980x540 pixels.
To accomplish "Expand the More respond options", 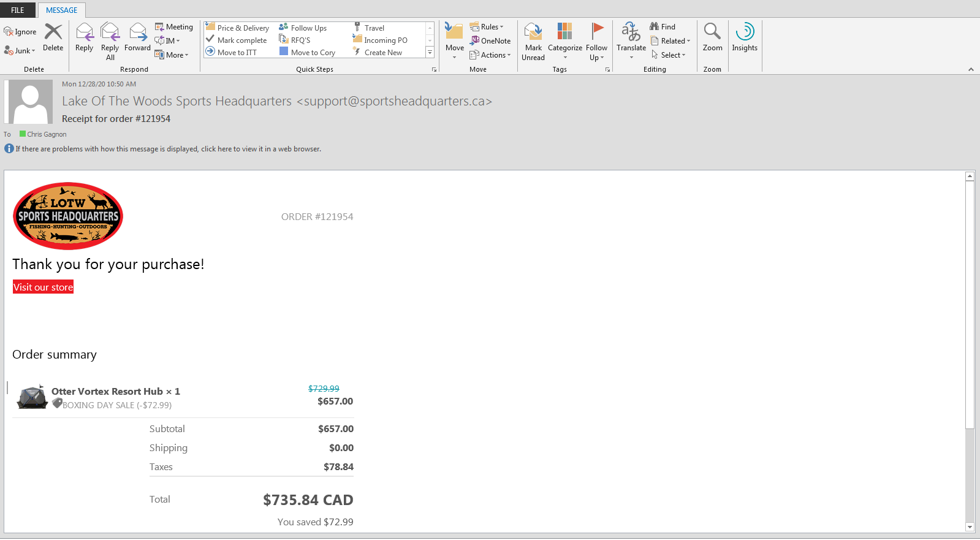I will [172, 55].
